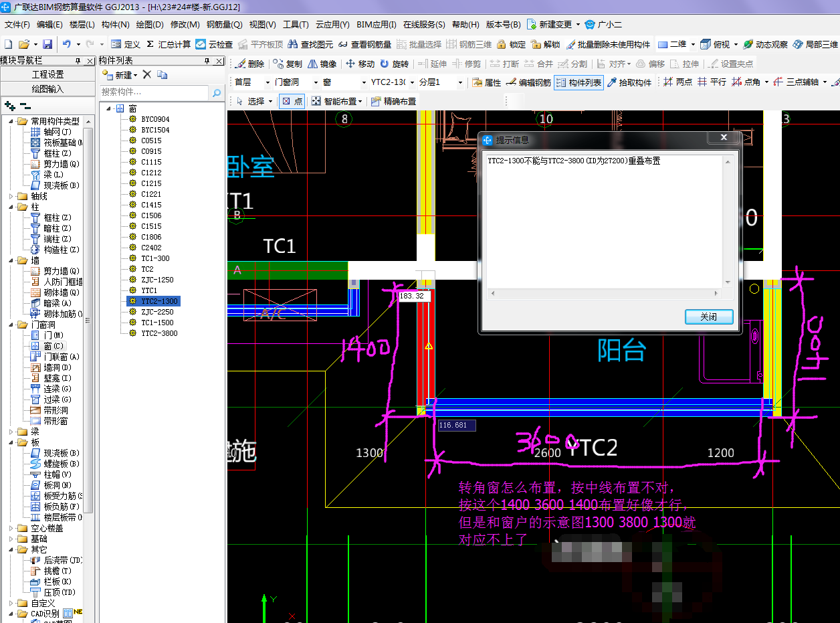Click 拾取构件 pick component eyedropper
840x623 pixels.
tap(629, 82)
